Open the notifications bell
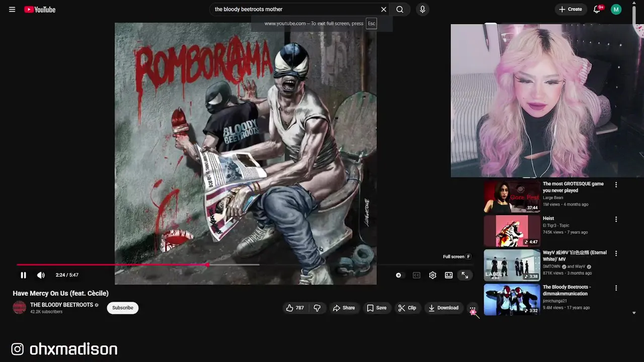Image resolution: width=644 pixels, height=362 pixels. point(597,10)
